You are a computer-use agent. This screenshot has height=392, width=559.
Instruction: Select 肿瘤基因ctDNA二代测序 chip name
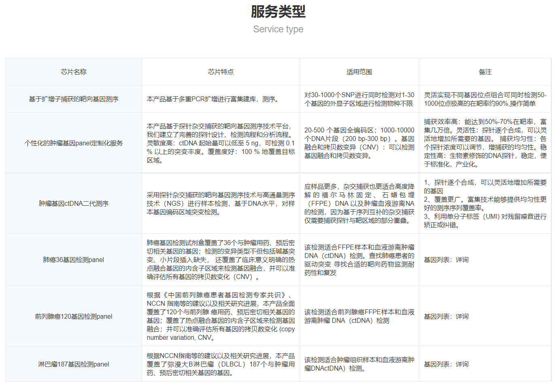74,203
